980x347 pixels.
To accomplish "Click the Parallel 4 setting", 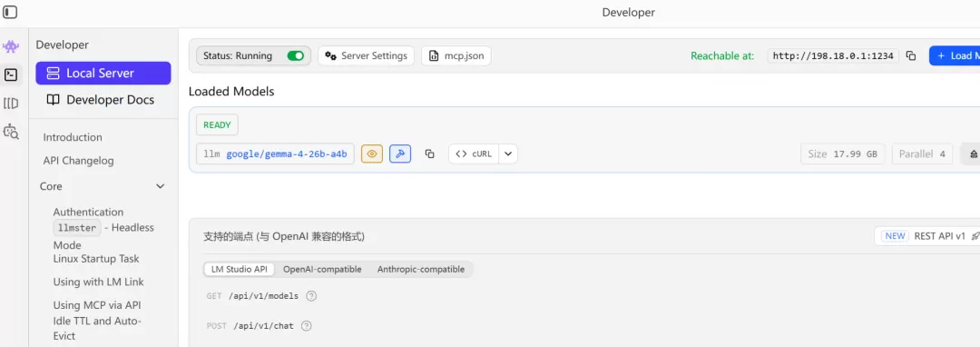I will (922, 154).
